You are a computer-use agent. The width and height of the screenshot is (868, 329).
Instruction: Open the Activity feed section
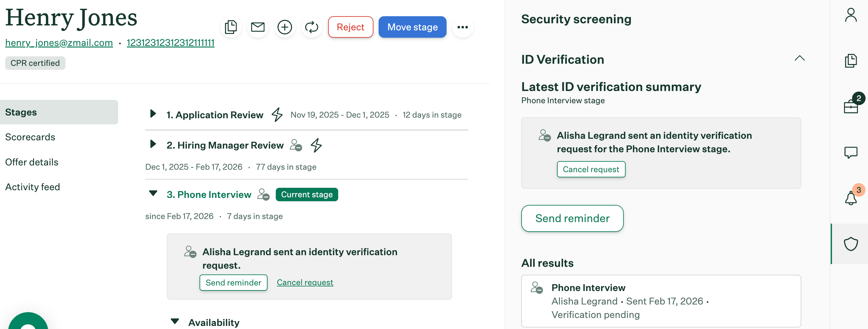coord(32,187)
